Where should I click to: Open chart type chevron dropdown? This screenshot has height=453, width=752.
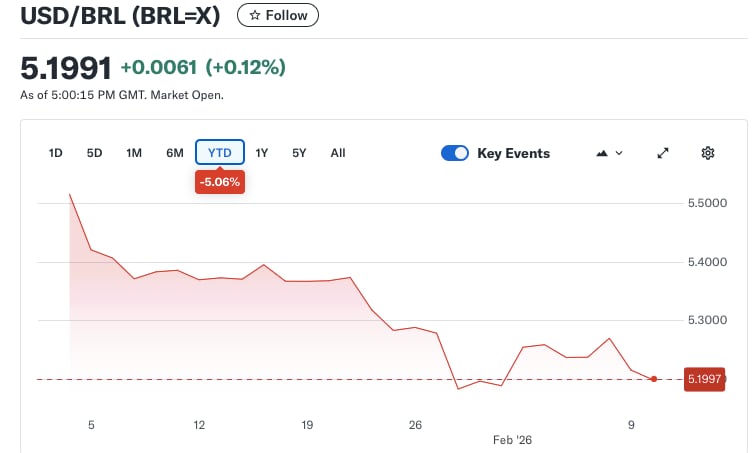coord(619,153)
